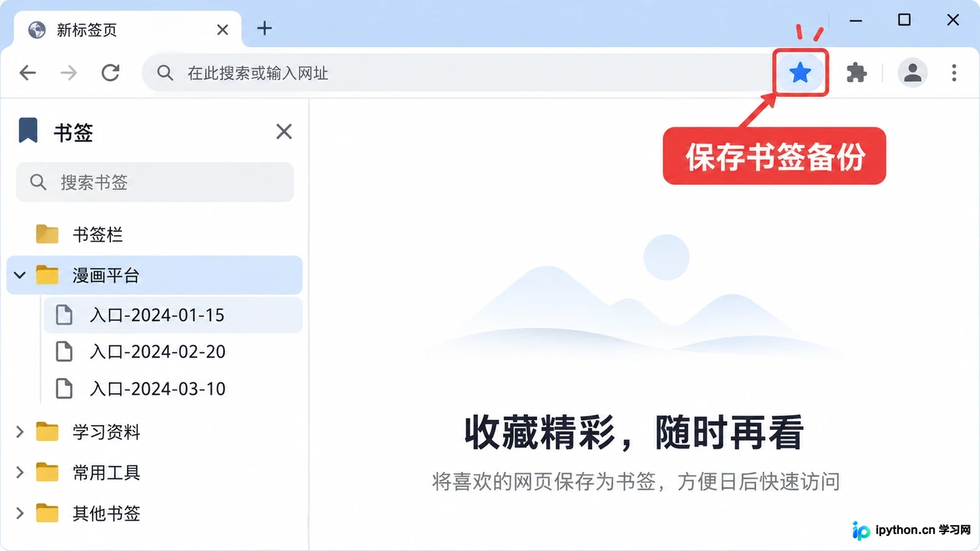Screen dimensions: 980x551
Task: Click the file icon beside 入口-2024-03-10
Action: (x=64, y=388)
